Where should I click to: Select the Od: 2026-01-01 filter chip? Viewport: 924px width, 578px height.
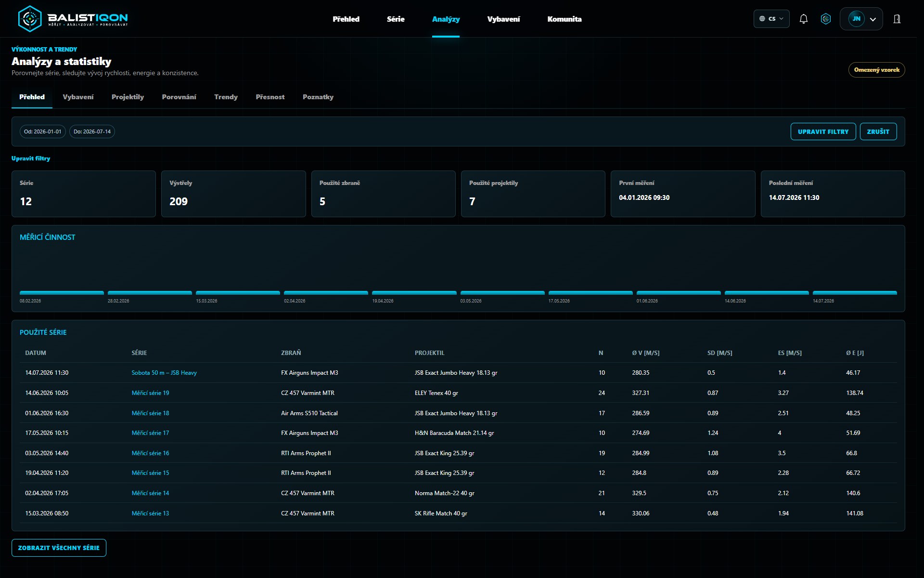coord(43,131)
